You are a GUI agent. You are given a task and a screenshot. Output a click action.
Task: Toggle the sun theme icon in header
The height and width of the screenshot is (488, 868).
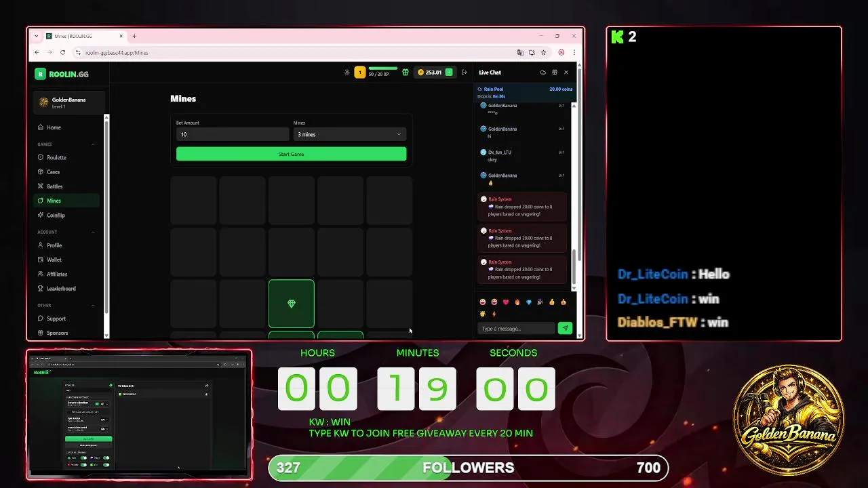pyautogui.click(x=347, y=73)
